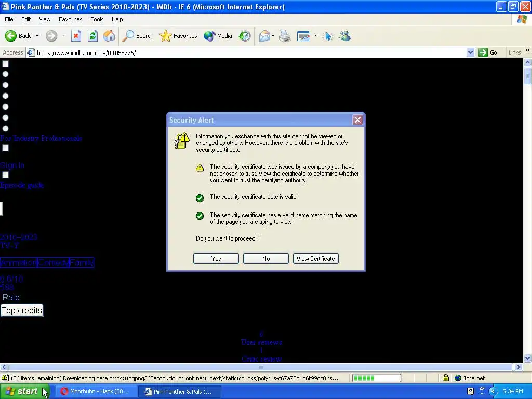Open the View menu
The image size is (532, 399).
tap(45, 19)
